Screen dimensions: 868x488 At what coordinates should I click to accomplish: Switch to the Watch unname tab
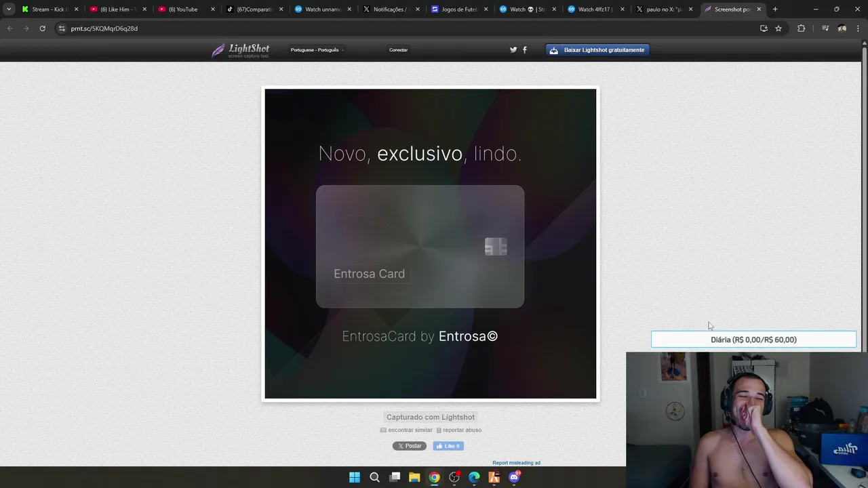pos(323,9)
